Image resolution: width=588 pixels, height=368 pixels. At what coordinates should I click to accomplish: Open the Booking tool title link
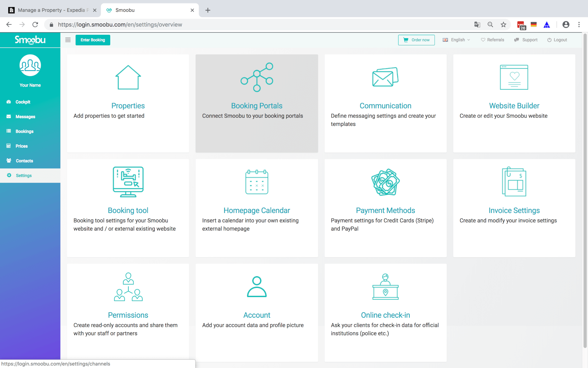(x=128, y=210)
